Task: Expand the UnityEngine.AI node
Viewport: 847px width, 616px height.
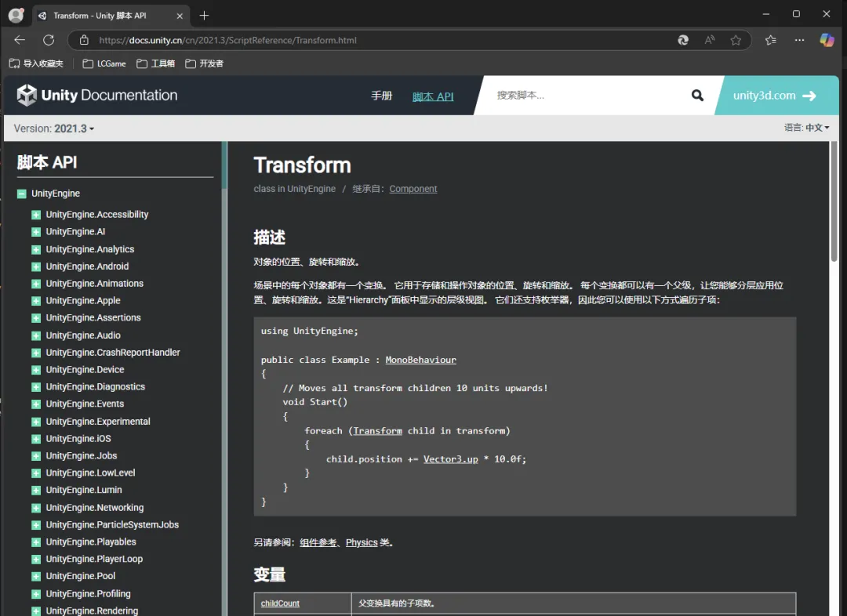Action: [x=36, y=232]
